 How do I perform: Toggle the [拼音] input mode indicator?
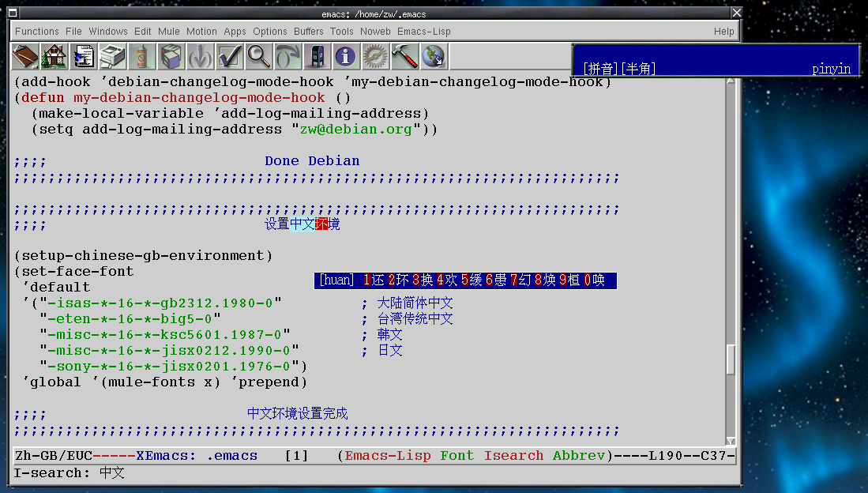click(599, 69)
